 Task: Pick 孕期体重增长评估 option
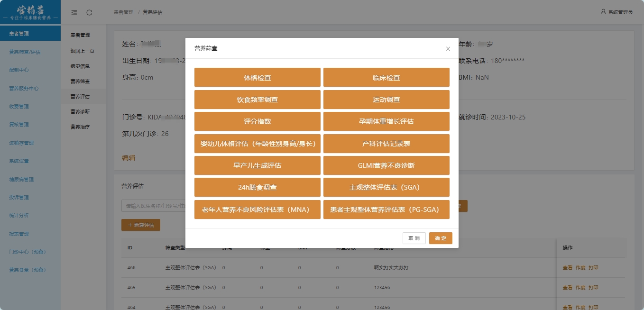pos(386,121)
